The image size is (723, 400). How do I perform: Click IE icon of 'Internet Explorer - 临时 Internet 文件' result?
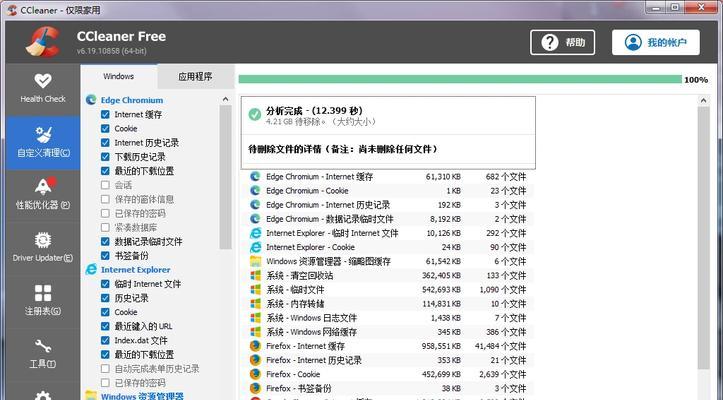pyautogui.click(x=255, y=233)
